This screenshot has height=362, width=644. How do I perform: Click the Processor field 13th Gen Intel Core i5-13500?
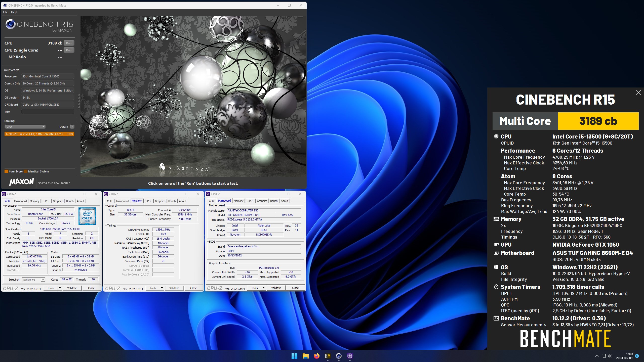click(x=48, y=76)
